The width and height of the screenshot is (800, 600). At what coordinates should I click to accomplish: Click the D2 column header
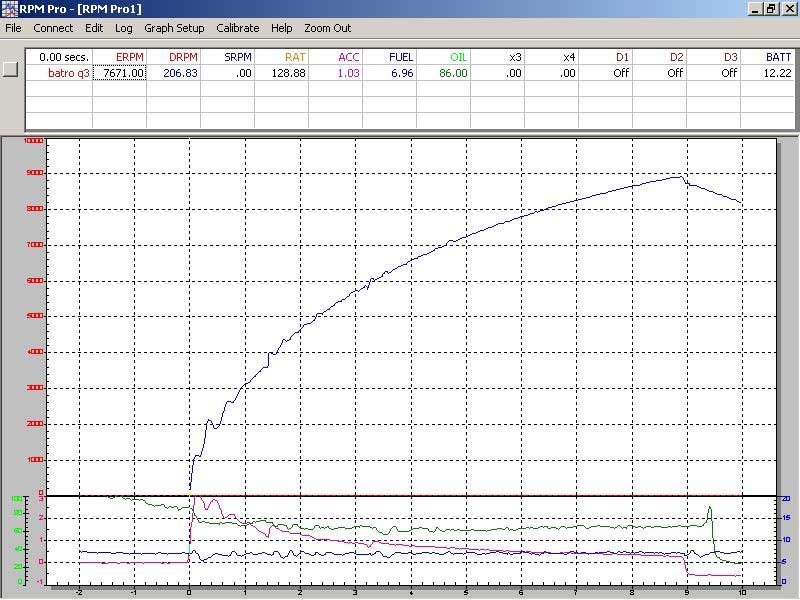(660, 57)
